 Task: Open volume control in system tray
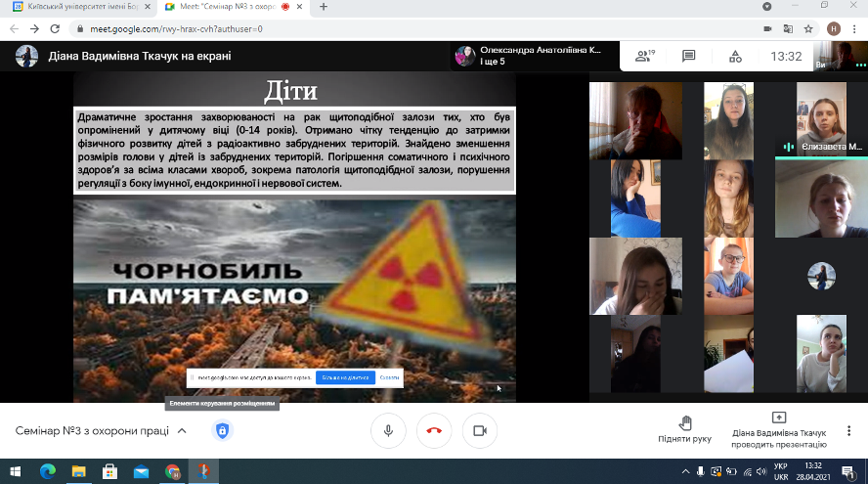[762, 472]
